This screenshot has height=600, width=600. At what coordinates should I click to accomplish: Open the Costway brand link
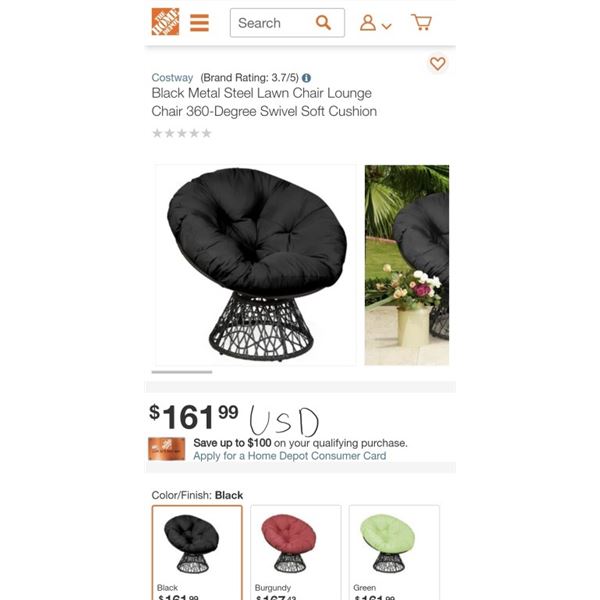172,78
